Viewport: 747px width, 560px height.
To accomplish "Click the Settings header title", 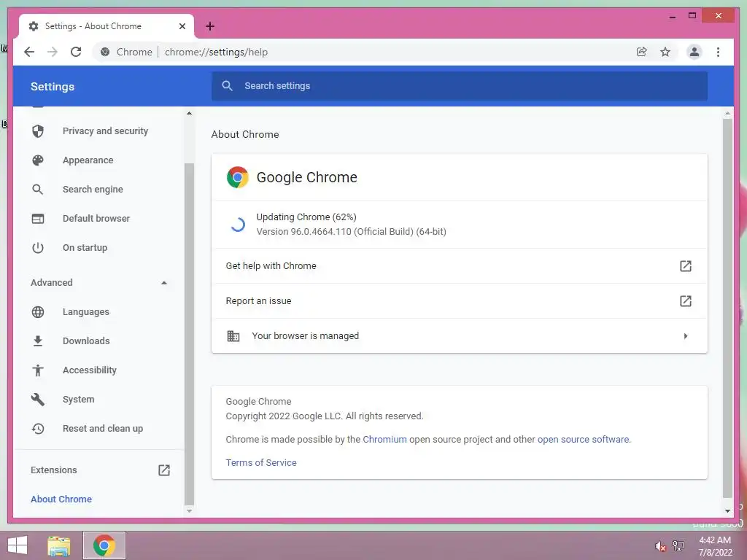I will click(x=53, y=87).
